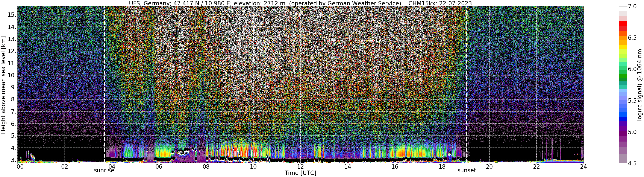This screenshot has height=177, width=644.
Task: Click the 8. height tick label
Action: coord(13,100)
